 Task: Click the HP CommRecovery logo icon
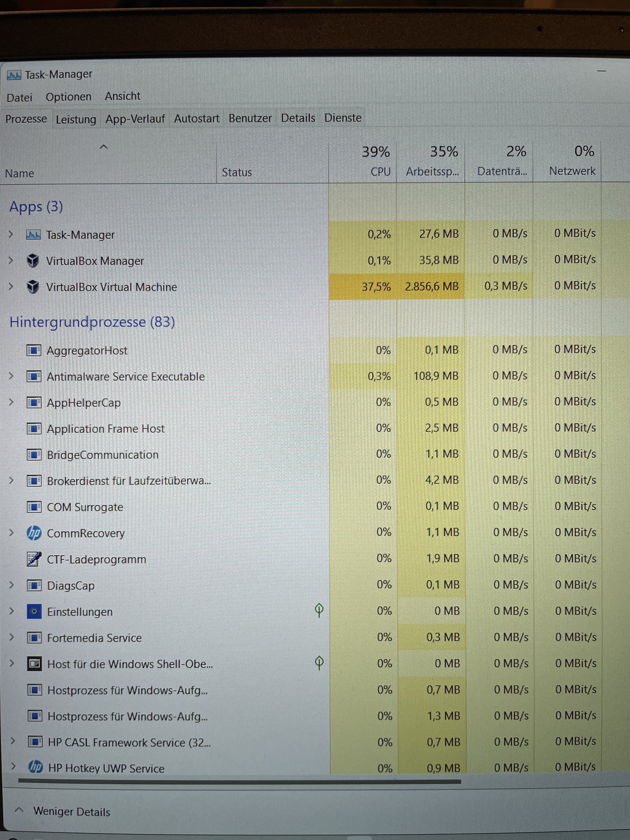click(34, 533)
